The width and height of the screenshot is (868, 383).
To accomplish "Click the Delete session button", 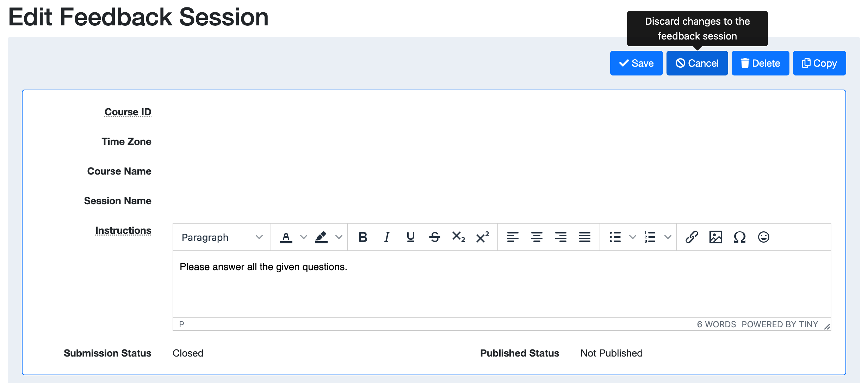I will [x=760, y=63].
